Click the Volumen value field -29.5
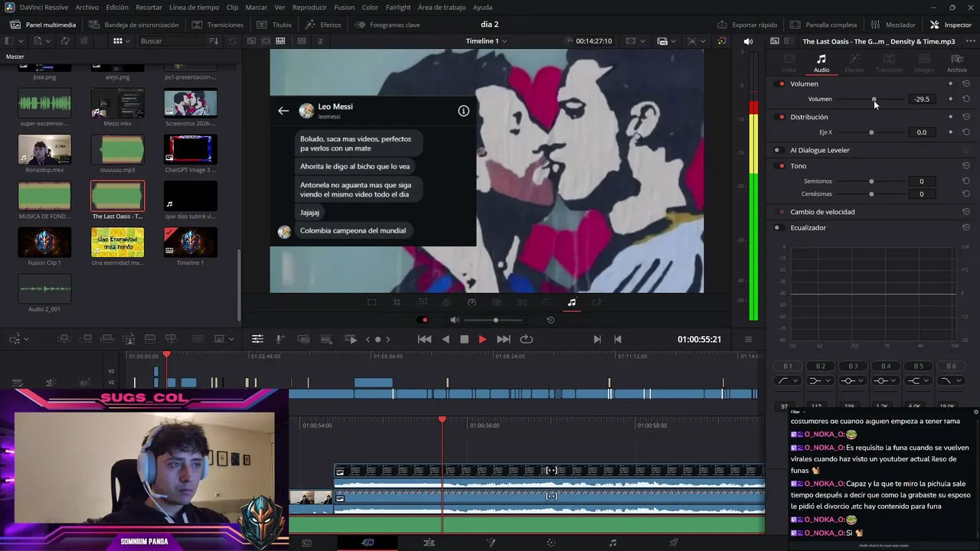Image resolution: width=980 pixels, height=551 pixels. pos(922,99)
